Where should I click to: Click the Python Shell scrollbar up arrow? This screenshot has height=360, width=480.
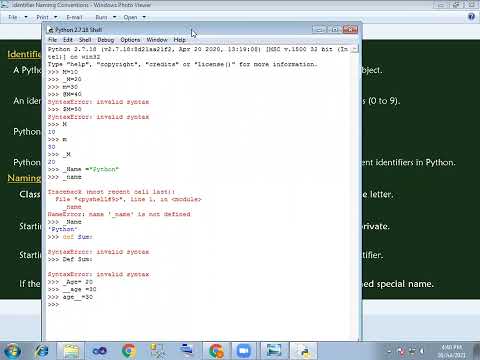click(x=355, y=49)
